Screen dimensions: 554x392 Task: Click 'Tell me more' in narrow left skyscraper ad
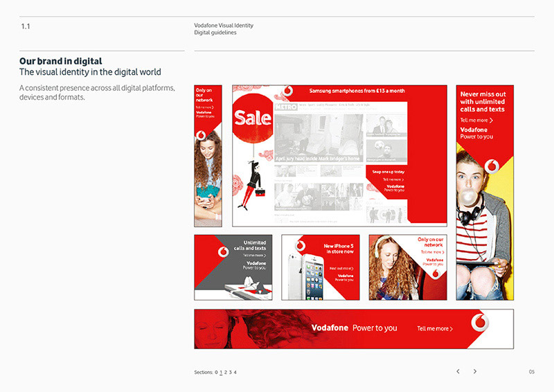[204, 107]
